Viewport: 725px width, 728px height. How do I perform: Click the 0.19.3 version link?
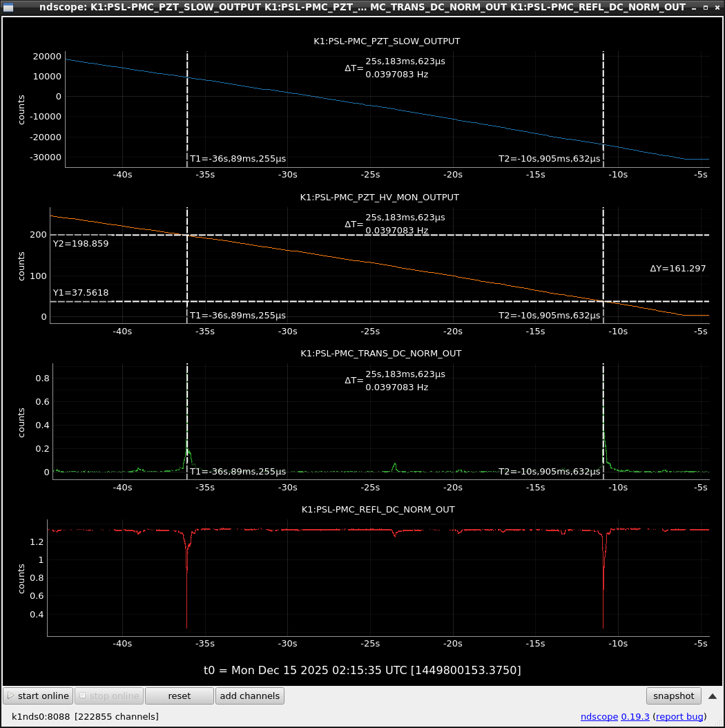coord(635,716)
